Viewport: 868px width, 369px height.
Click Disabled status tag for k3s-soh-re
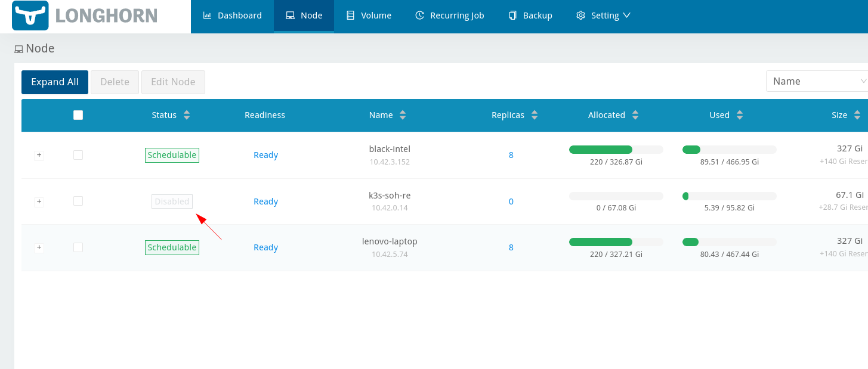point(172,201)
